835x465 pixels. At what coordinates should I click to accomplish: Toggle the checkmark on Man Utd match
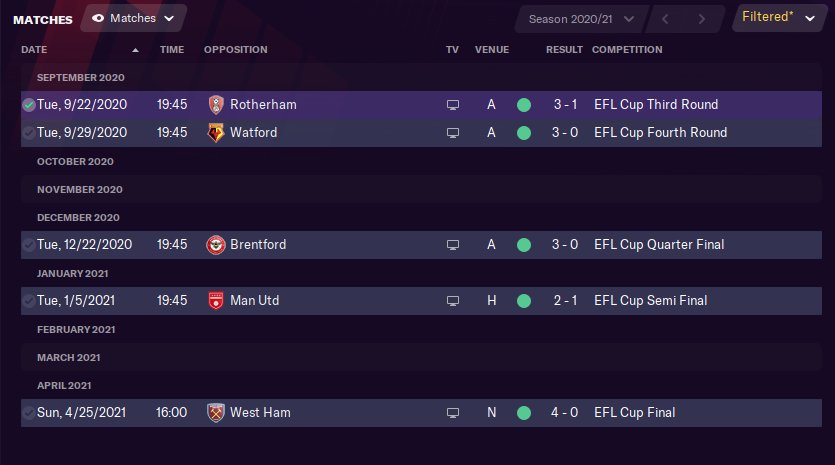29,301
